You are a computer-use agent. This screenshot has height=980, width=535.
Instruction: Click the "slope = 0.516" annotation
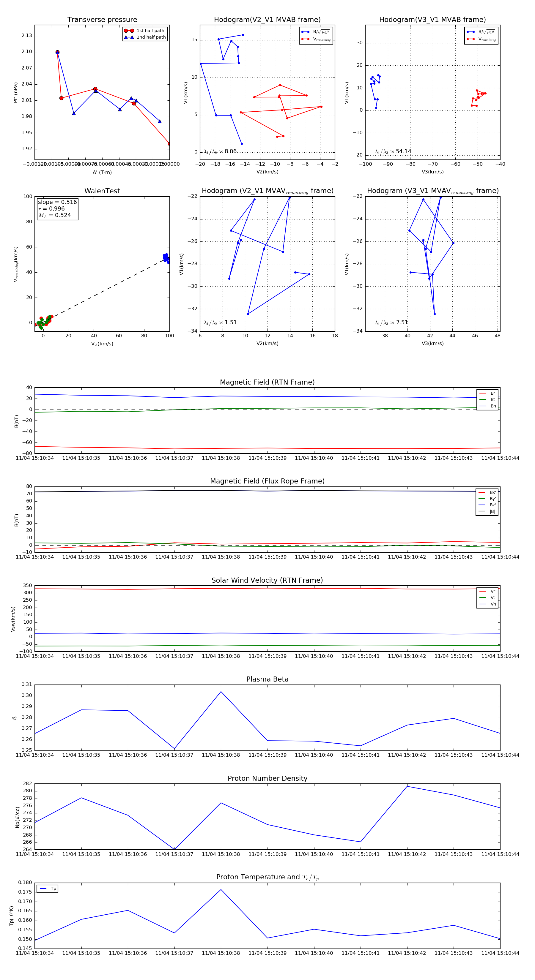[57, 202]
